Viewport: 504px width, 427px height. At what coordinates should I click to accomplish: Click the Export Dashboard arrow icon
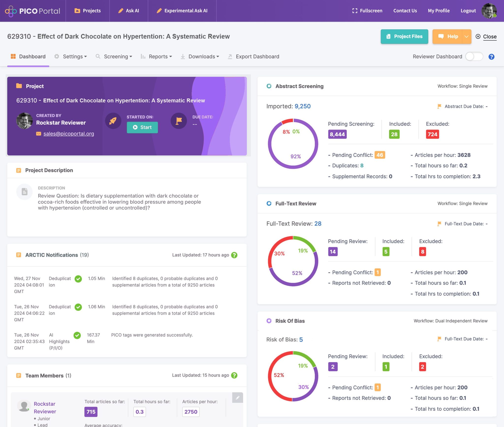pyautogui.click(x=230, y=56)
